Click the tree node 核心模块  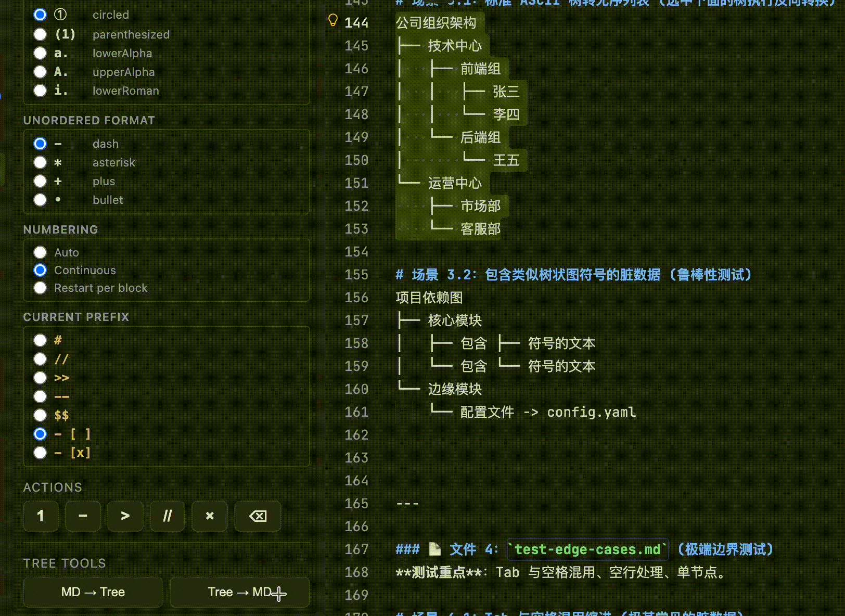(x=455, y=320)
